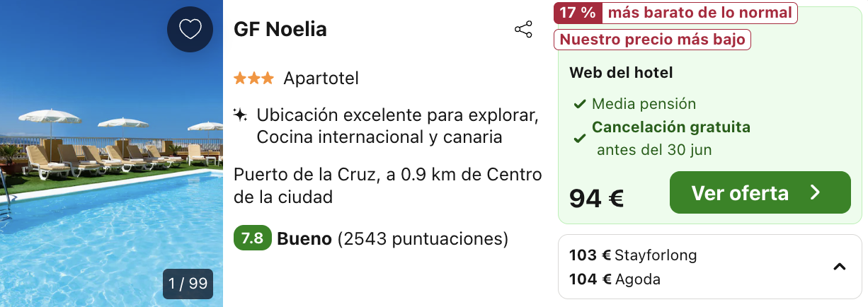Click the 17 % más barato badge
Screen dimensions: 868x307
tap(675, 13)
